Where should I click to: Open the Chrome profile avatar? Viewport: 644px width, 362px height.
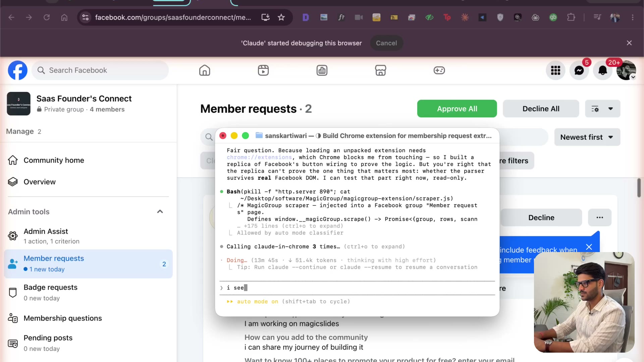pos(615,17)
